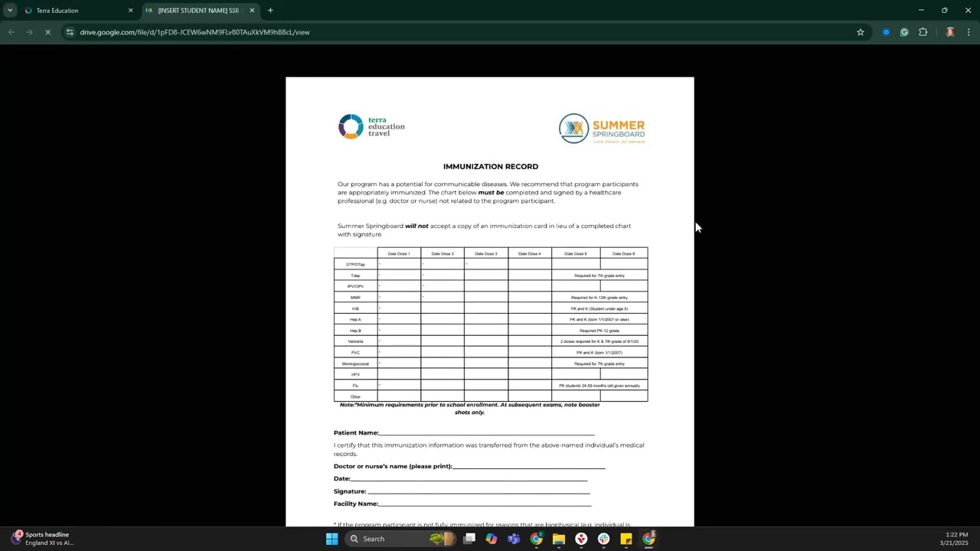Open active Chrome window on taskbar

(x=648, y=539)
